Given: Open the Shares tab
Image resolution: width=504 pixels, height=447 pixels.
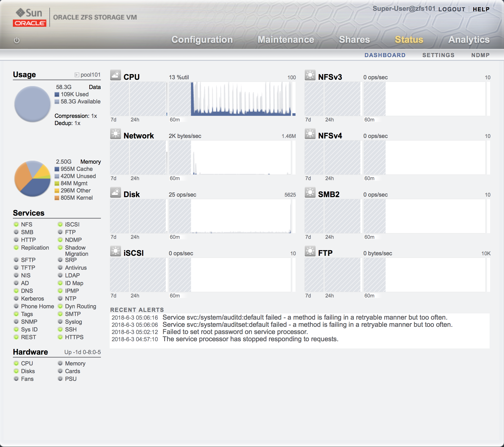Looking at the screenshot, I should [x=354, y=40].
